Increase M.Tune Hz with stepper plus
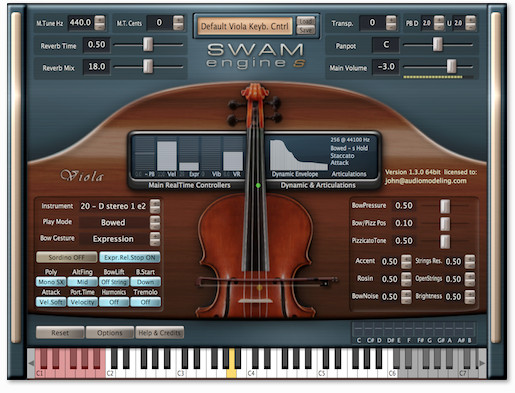 [100, 19]
